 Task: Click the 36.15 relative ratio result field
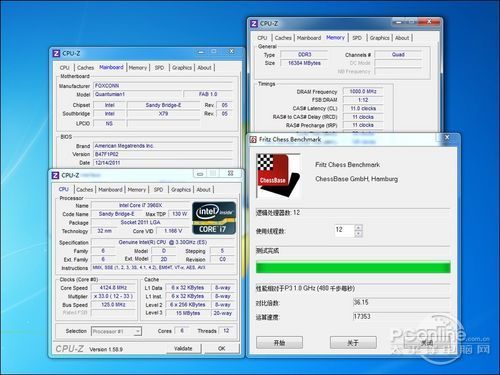pyautogui.click(x=401, y=302)
